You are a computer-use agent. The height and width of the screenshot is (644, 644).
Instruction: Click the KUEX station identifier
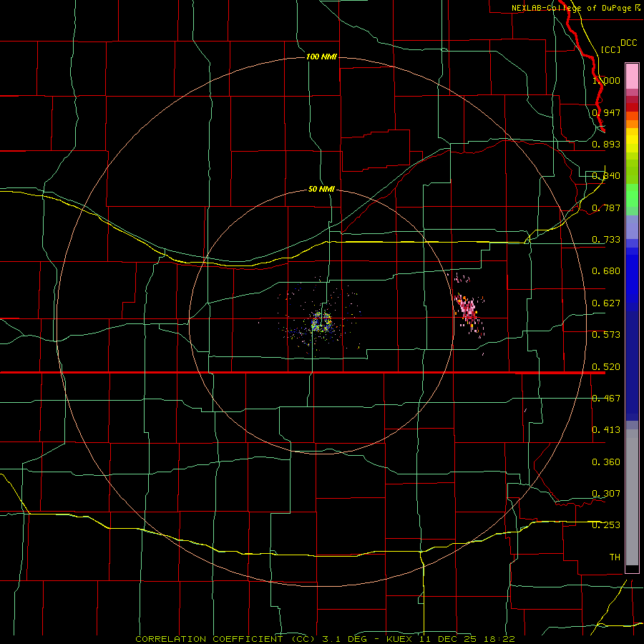(400, 639)
